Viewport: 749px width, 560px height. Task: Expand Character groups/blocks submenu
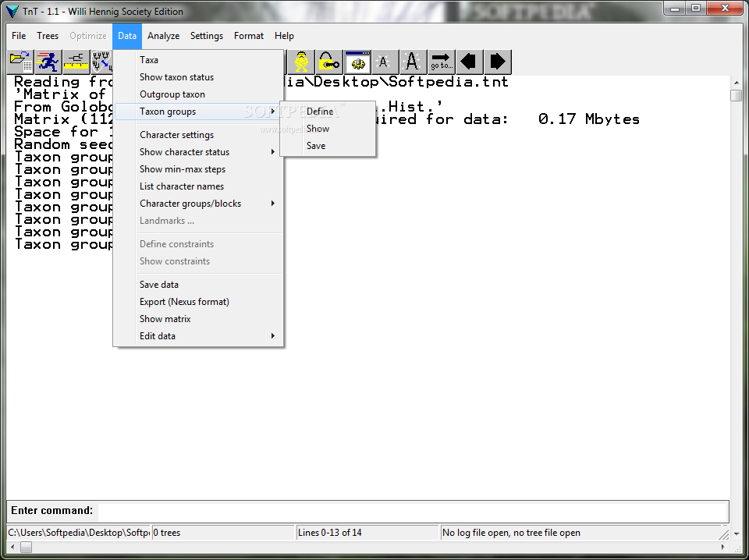198,204
